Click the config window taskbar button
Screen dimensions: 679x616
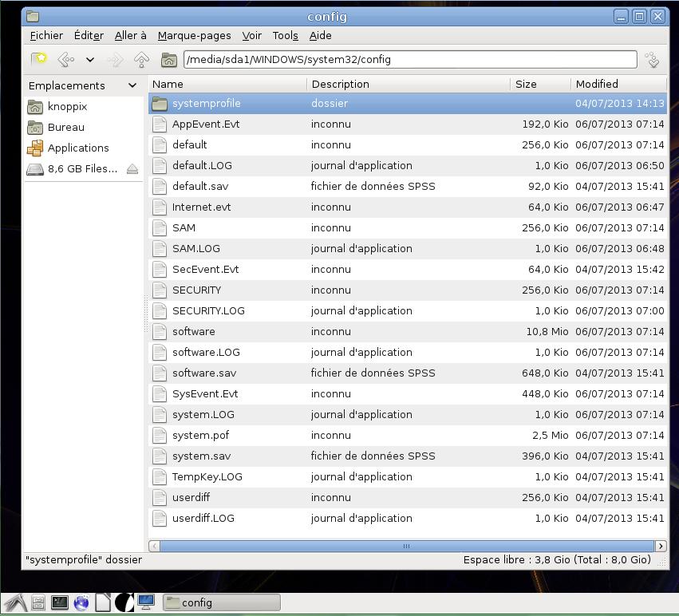pyautogui.click(x=222, y=602)
